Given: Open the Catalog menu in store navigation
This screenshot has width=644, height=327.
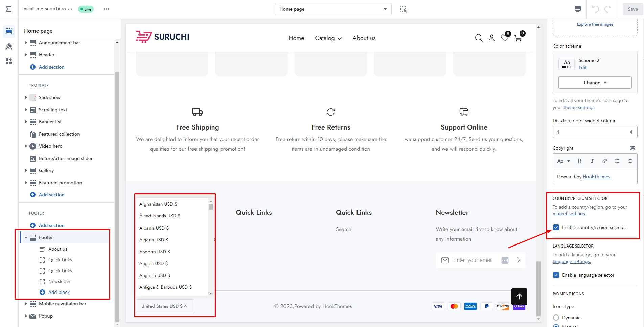Looking at the screenshot, I should pyautogui.click(x=328, y=38).
